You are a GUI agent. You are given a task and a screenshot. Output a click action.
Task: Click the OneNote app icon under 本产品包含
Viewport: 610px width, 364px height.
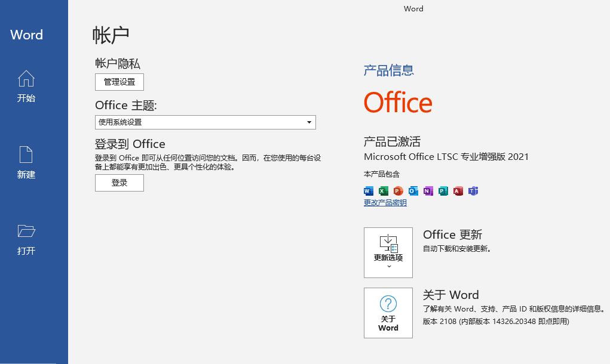428,191
